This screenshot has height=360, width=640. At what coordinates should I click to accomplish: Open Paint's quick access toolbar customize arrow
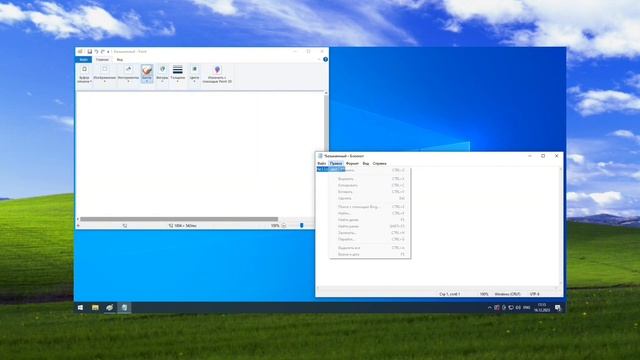pos(108,52)
